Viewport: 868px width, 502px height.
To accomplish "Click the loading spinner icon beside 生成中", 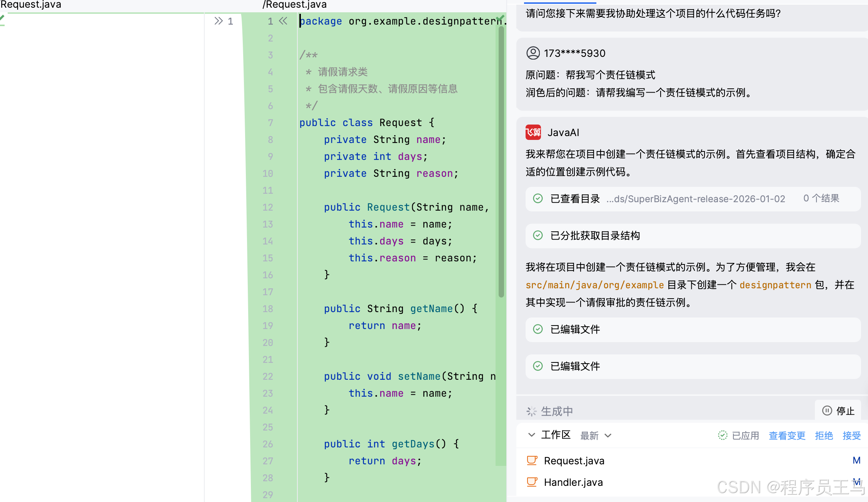I will (x=531, y=412).
